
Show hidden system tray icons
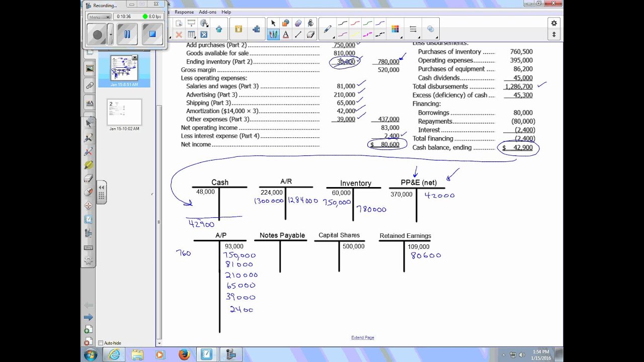pos(504,355)
